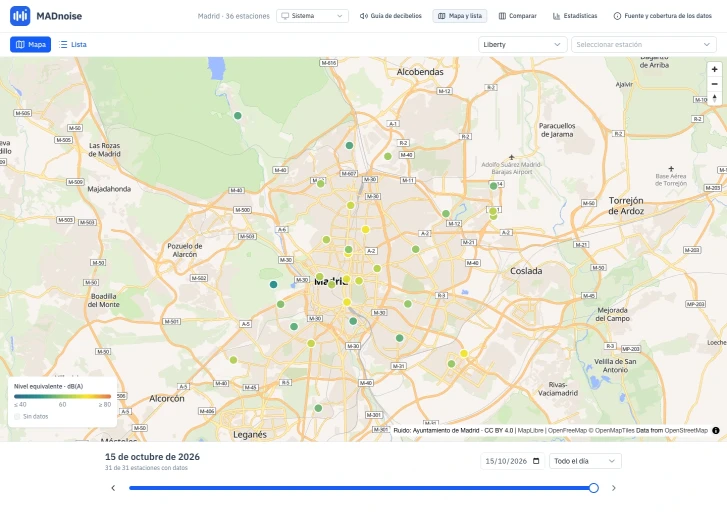The height and width of the screenshot is (512, 727).
Task: Open the OpenFreeMap attribution link
Action: coord(568,430)
